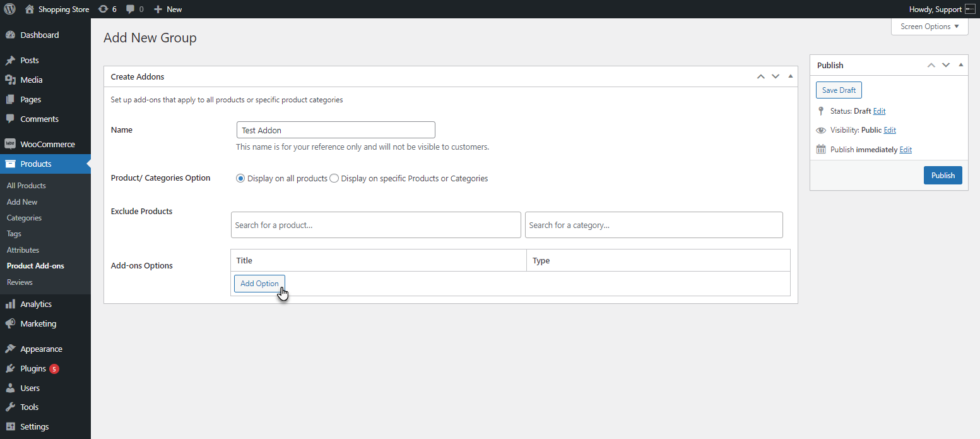The height and width of the screenshot is (439, 980).
Task: Click Howdy, Support account text
Action: [x=935, y=9]
